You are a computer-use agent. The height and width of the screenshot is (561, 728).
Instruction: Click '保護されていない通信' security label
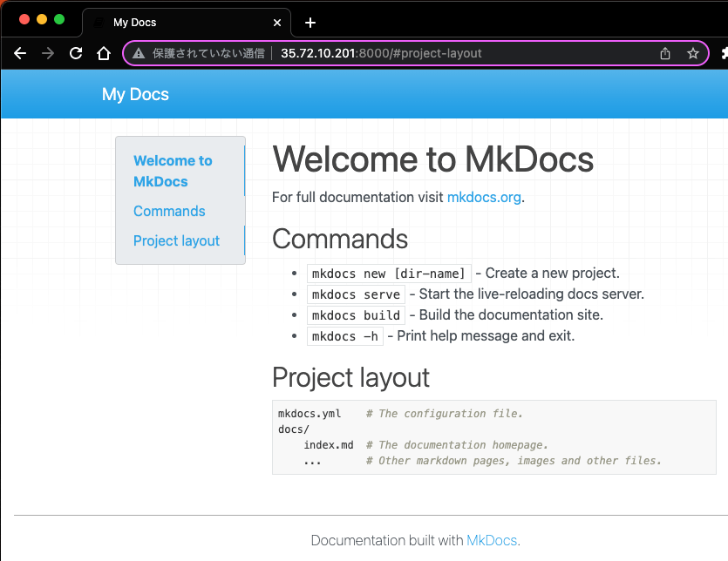tap(208, 53)
